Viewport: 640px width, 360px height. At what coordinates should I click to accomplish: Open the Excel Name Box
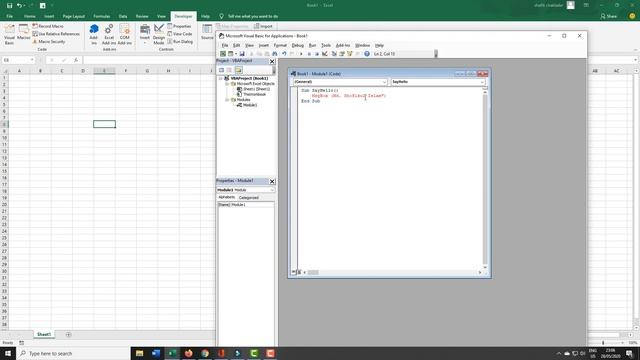point(18,60)
